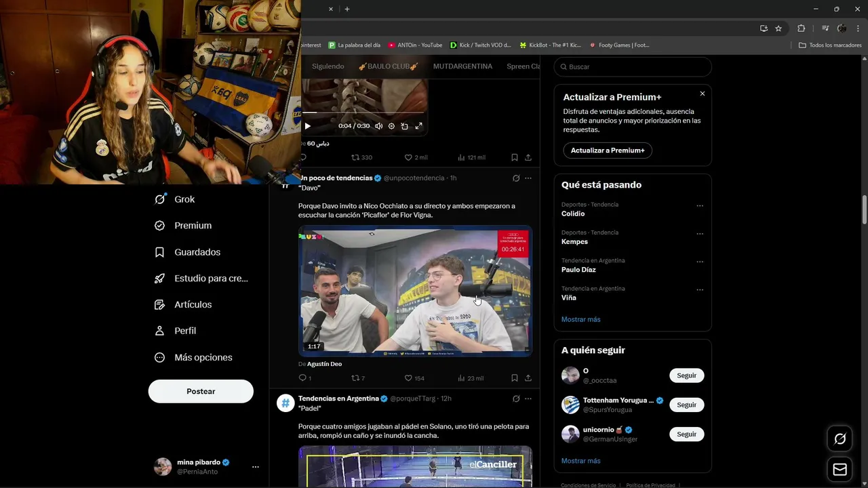Open the Padel elCanciller video thumbnail

click(415, 466)
